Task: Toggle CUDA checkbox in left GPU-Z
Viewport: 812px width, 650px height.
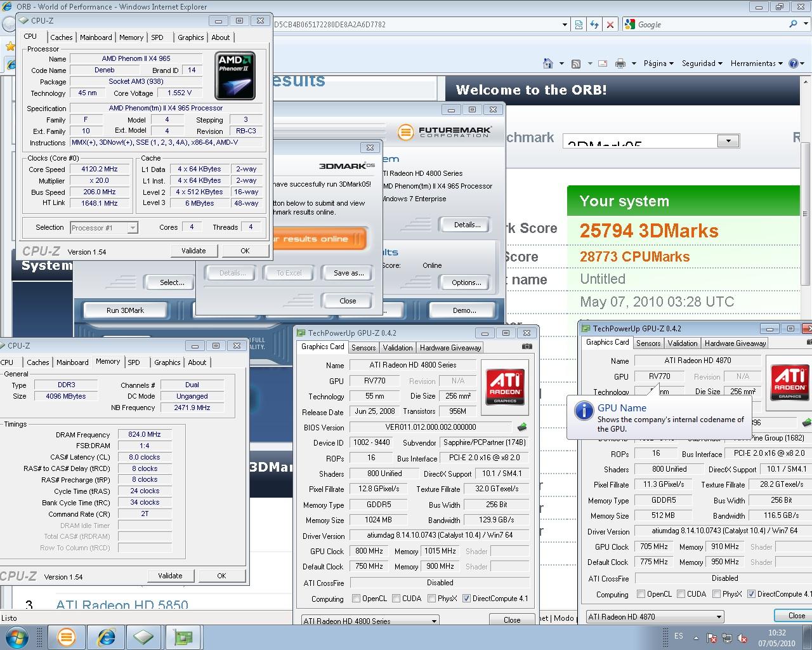Action: click(396, 599)
